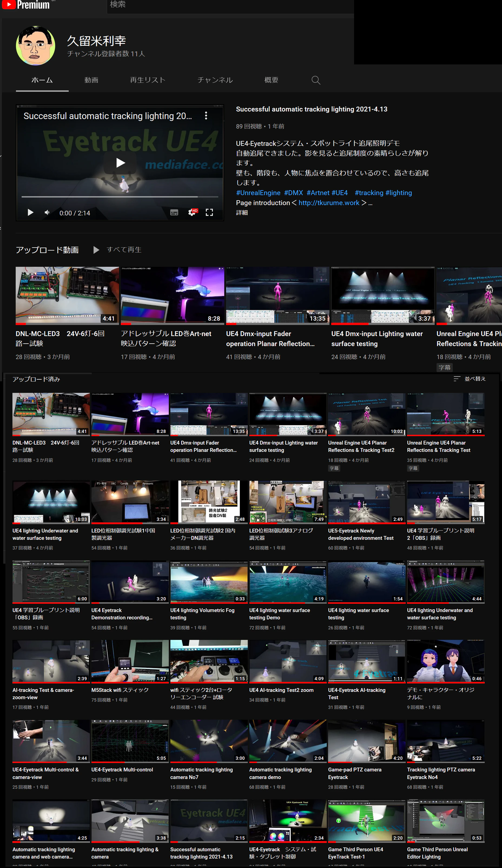Viewport: 502px width, 868px height.
Task: Open grid thumbnail with 10:02 duration
Action: click(x=367, y=414)
